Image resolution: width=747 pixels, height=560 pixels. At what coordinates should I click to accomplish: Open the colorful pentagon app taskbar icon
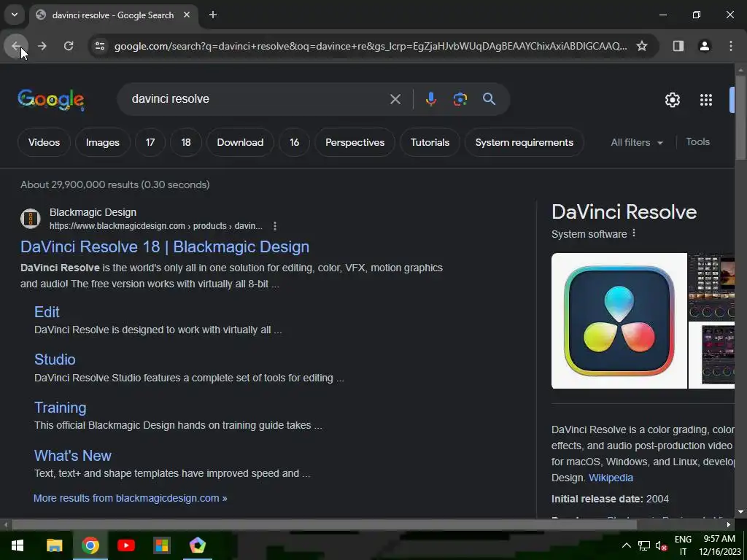click(197, 545)
